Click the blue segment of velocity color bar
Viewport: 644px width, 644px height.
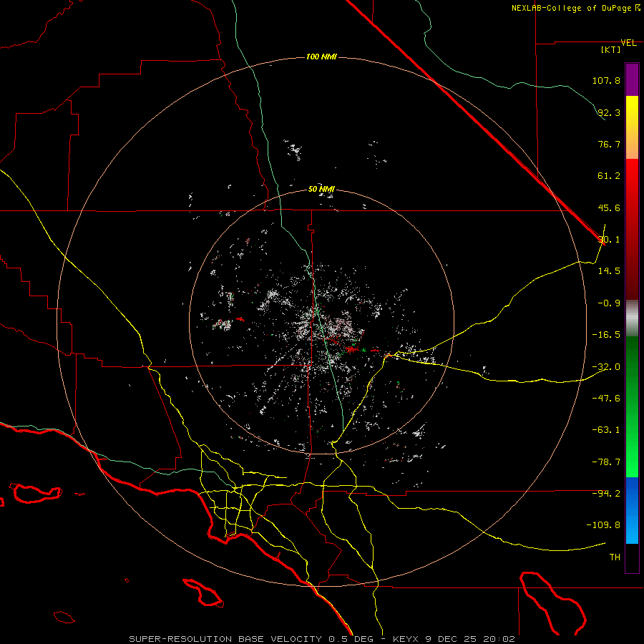pyautogui.click(x=632, y=510)
